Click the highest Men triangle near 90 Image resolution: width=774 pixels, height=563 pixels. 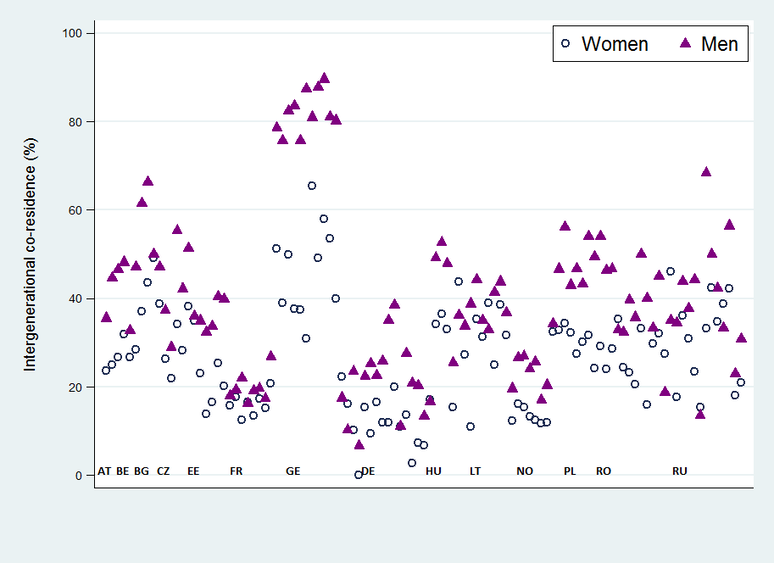324,77
